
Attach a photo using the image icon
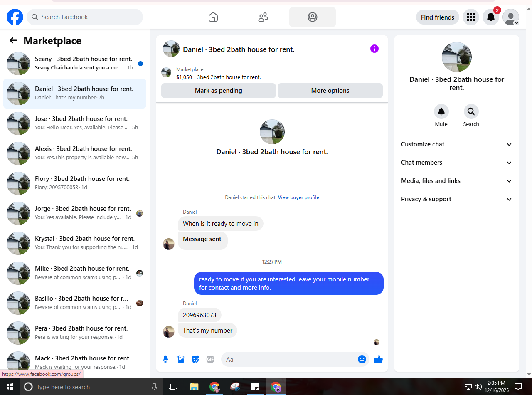click(x=180, y=360)
